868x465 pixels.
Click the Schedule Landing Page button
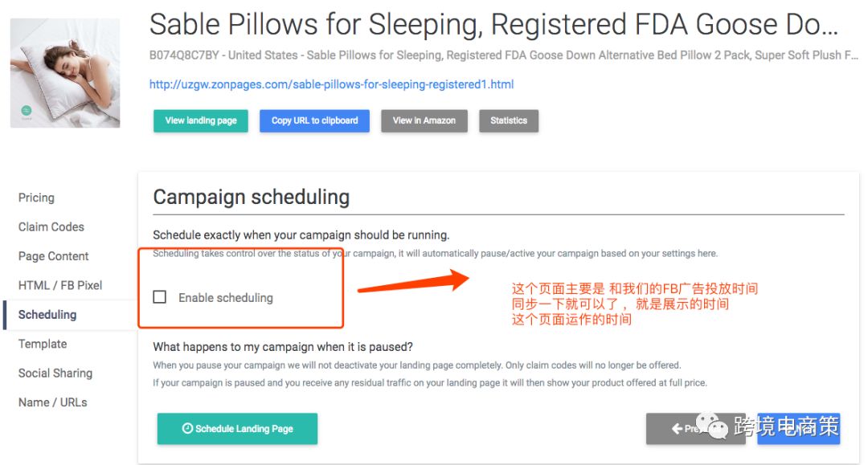[236, 429]
